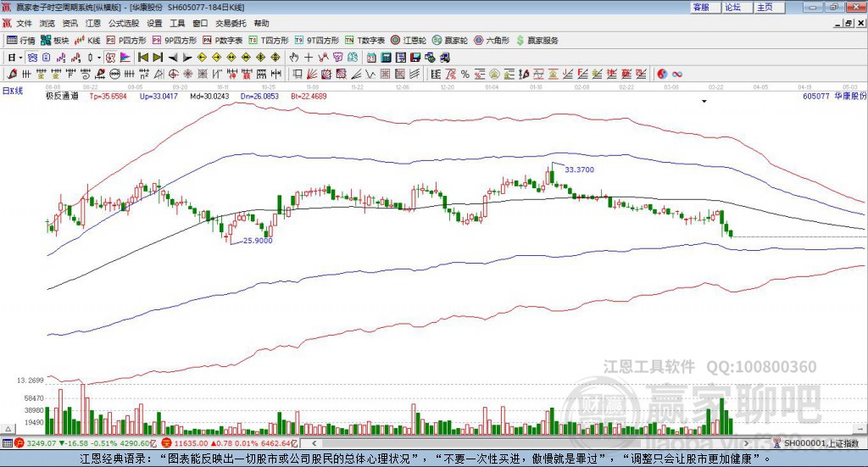Click the 605077 华康股份 stock label
This screenshot has height=467, width=868.
835,97
